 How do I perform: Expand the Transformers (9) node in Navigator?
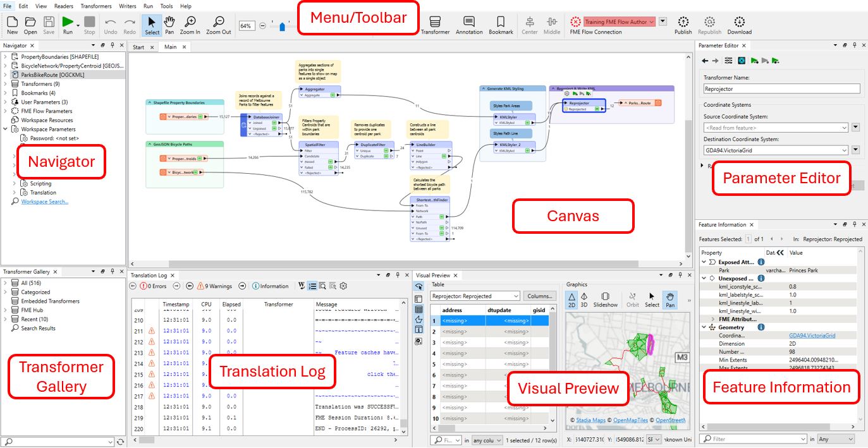(x=6, y=84)
